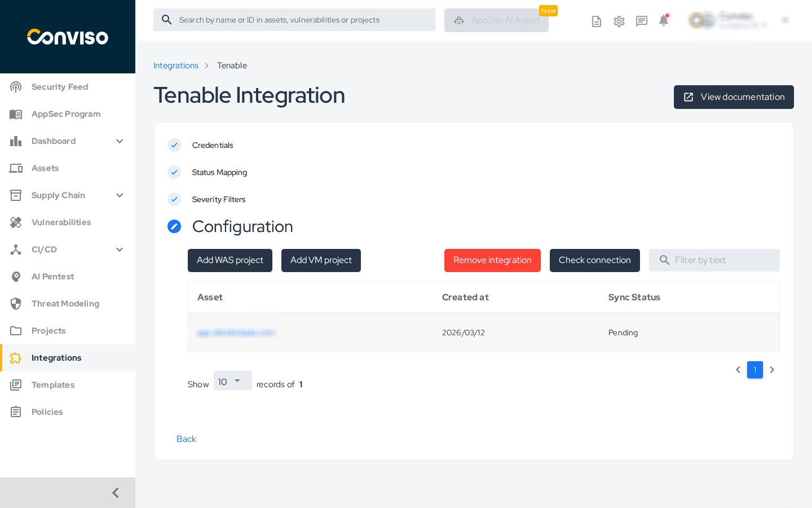Click the 2026/03/12 date cell
Viewport: 812px width, 508px height.
(464, 333)
